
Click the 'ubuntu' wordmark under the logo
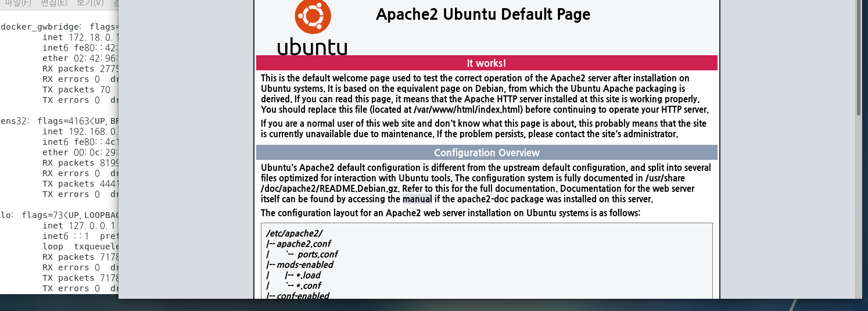click(x=313, y=47)
